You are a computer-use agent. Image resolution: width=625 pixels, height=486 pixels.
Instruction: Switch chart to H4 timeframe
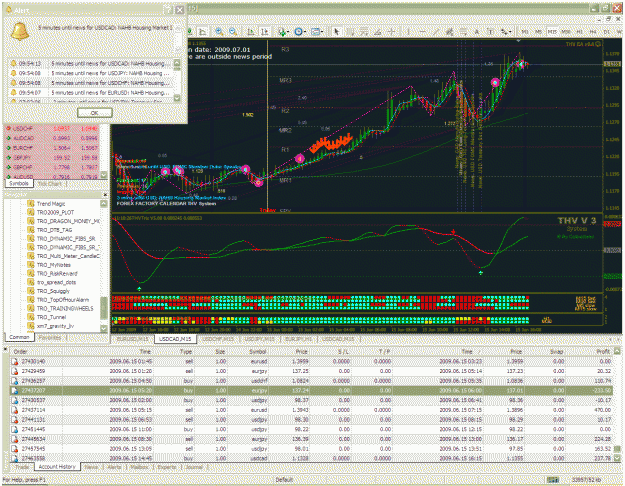point(593,31)
